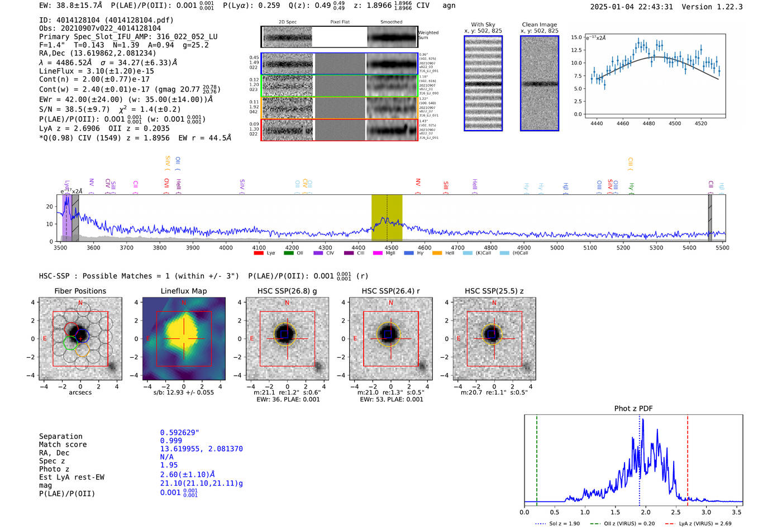The width and height of the screenshot is (782, 532).
Task: Click the purple CIV legend swatch
Action: tap(318, 253)
